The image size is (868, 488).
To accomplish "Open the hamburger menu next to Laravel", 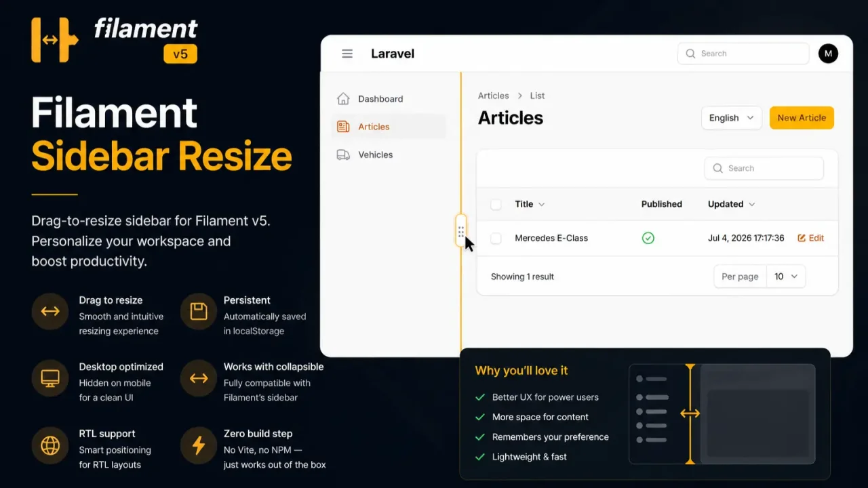I will (x=347, y=54).
